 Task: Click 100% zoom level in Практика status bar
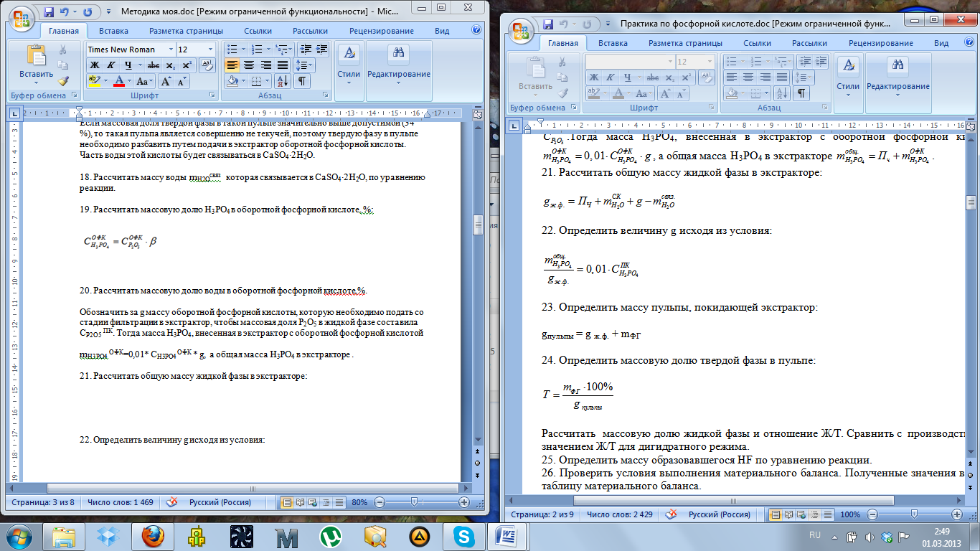point(849,514)
